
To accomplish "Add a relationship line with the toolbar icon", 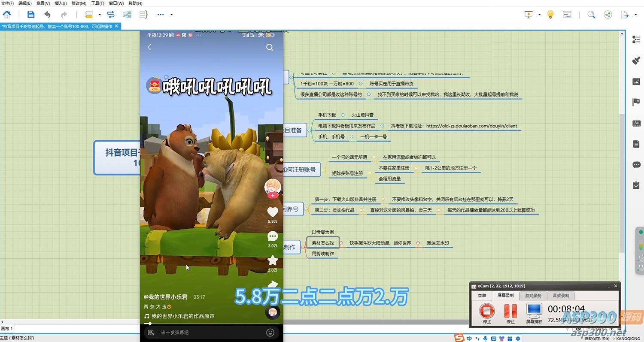I will [111, 15].
